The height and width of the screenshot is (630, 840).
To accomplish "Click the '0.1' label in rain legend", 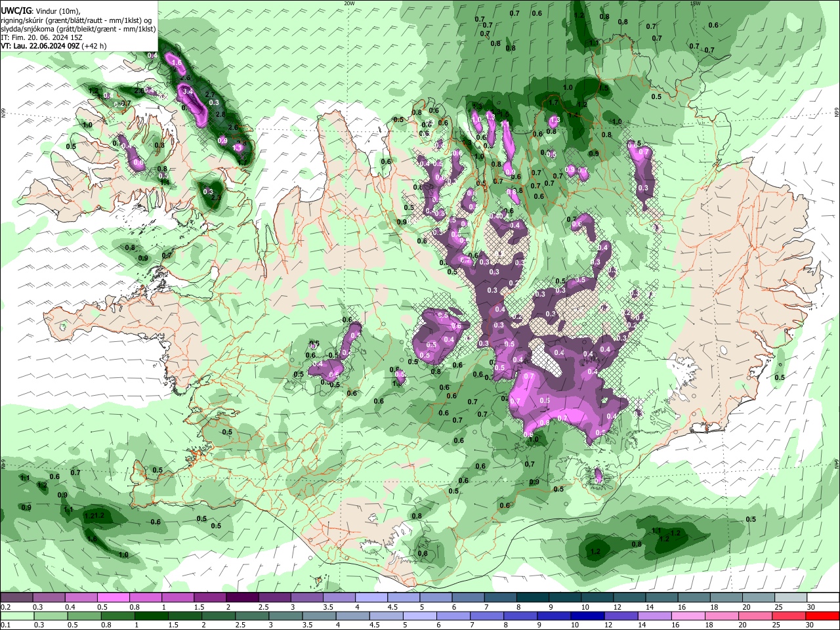I will pyautogui.click(x=5, y=625).
